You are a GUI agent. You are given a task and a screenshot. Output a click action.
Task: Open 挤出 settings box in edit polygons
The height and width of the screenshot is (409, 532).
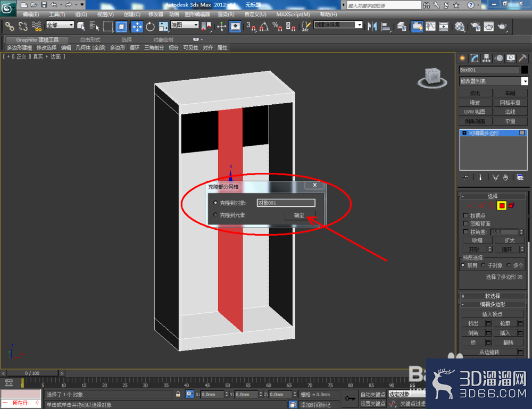pyautogui.click(x=488, y=323)
